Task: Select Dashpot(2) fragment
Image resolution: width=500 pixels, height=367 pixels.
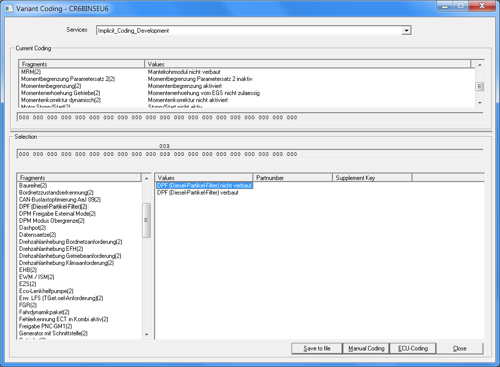Action: [x=32, y=228]
